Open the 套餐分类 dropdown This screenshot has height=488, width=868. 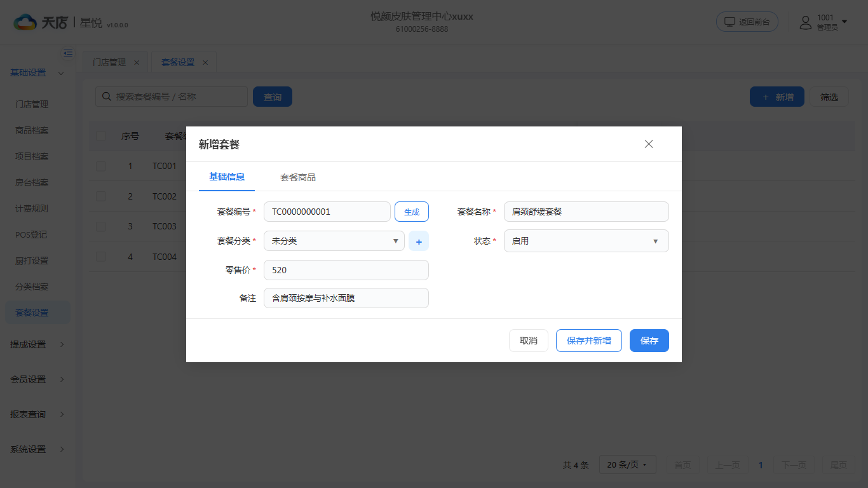click(334, 241)
